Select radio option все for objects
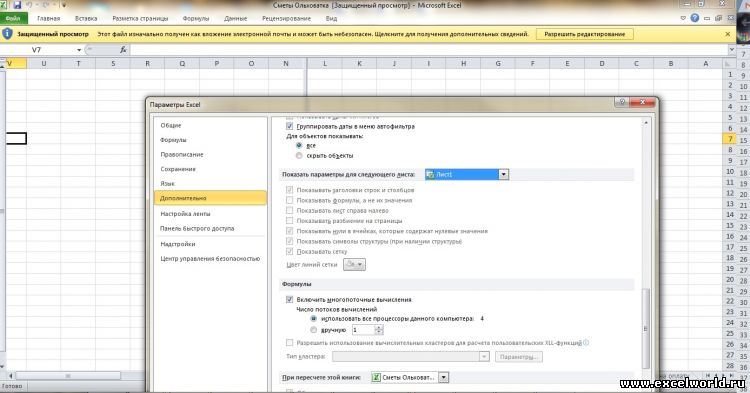This screenshot has height=393, width=750. click(x=299, y=145)
